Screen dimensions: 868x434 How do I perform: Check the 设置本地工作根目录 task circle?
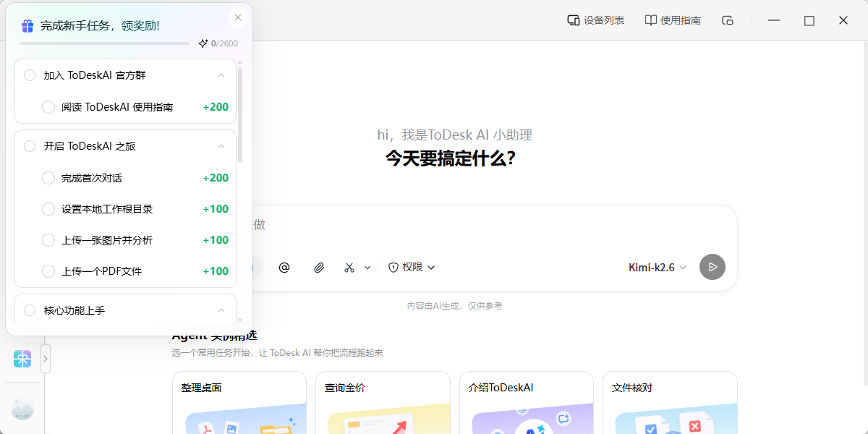[x=48, y=209]
